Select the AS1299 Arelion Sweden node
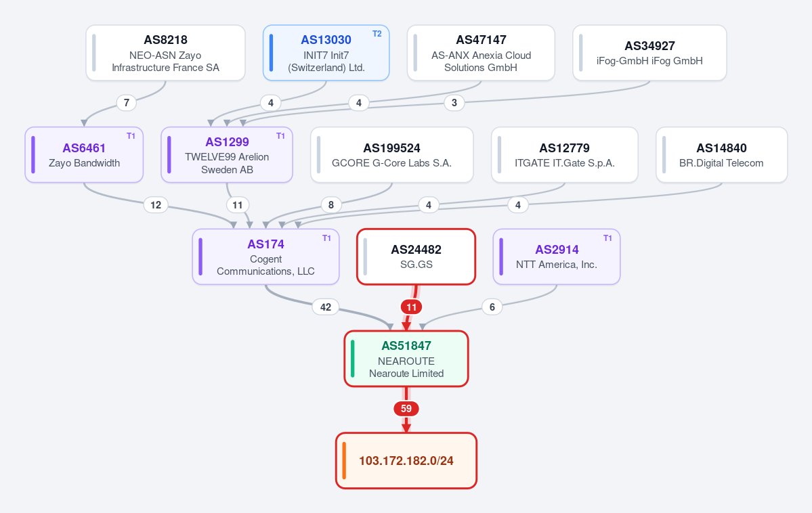 (227, 155)
